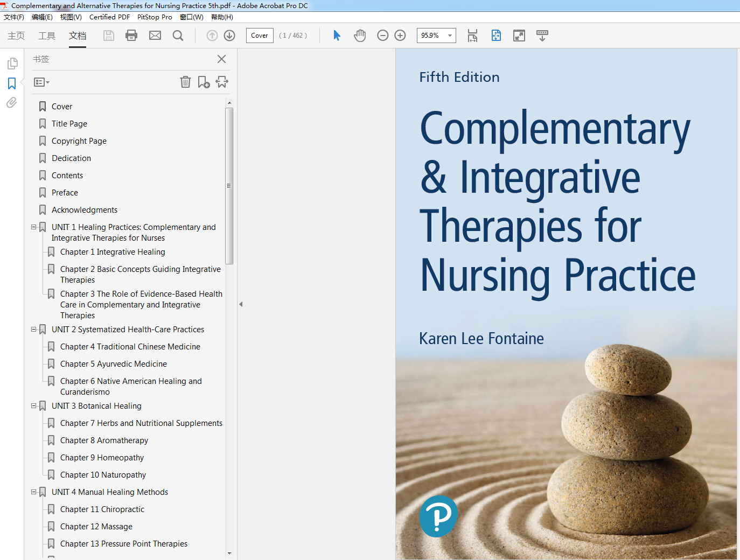Go to previous page arrow icon
Viewport: 740px width, 560px height.
click(212, 36)
